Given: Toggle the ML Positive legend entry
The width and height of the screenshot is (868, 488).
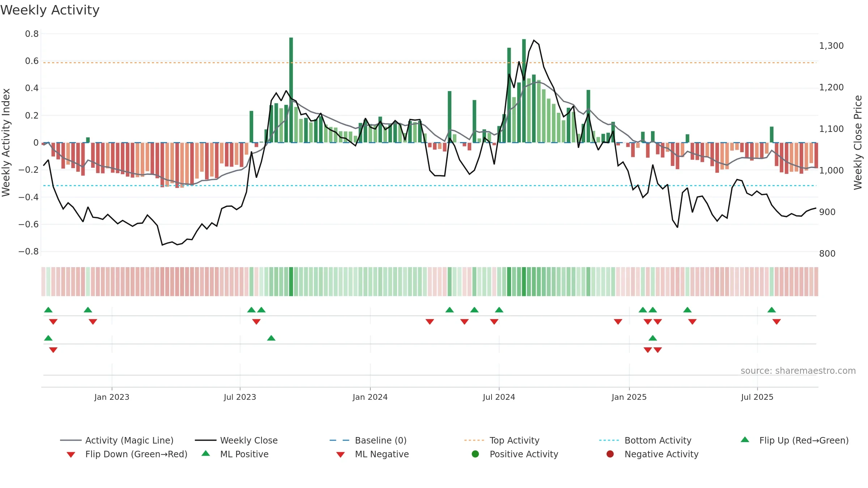Looking at the screenshot, I should point(235,454).
